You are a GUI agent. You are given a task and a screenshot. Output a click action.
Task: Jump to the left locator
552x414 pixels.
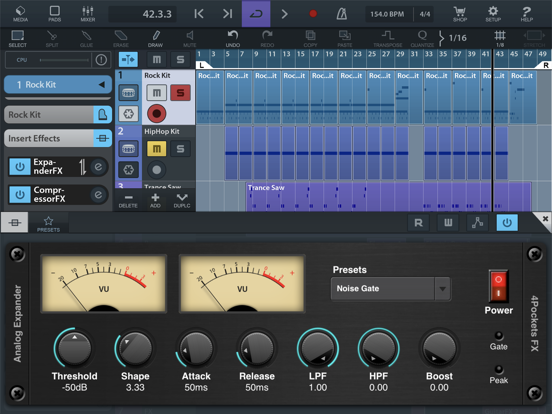pos(199,14)
